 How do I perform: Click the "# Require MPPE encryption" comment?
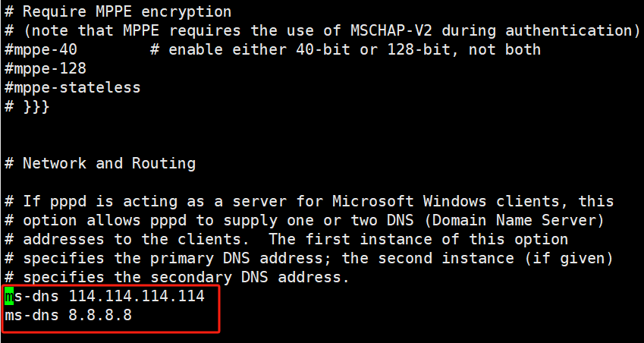click(118, 12)
